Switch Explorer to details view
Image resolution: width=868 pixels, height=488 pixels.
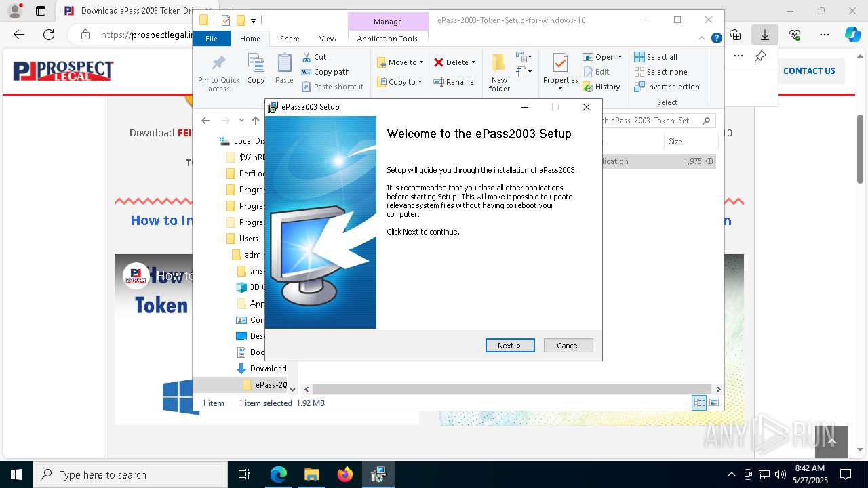click(699, 403)
